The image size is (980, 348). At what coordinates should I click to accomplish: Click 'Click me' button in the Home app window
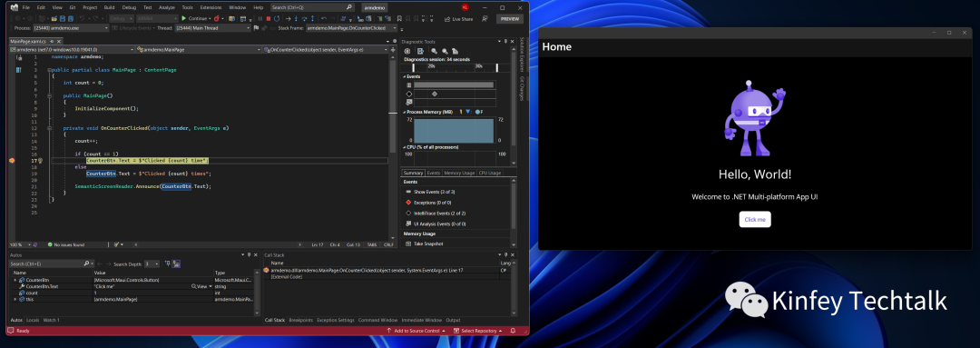click(755, 220)
